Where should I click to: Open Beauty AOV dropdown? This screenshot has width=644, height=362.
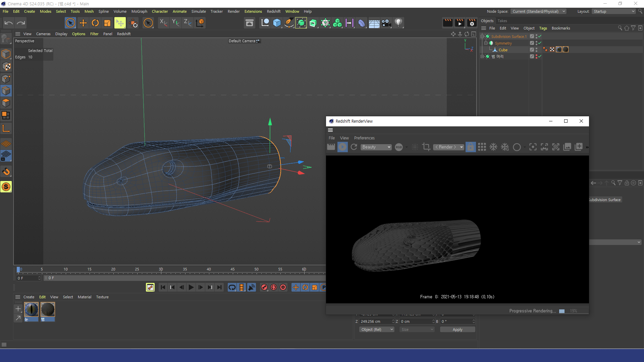tap(376, 147)
